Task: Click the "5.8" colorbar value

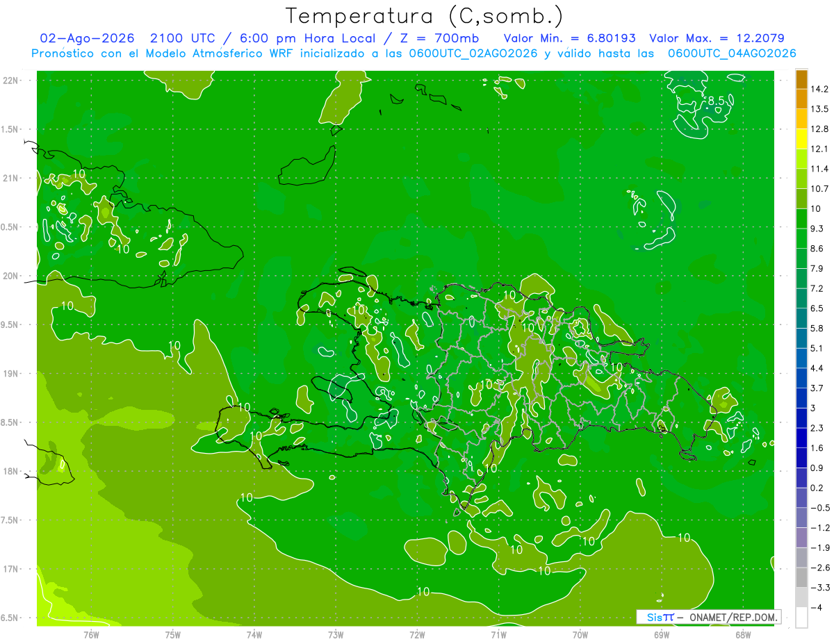Action: 817,328
